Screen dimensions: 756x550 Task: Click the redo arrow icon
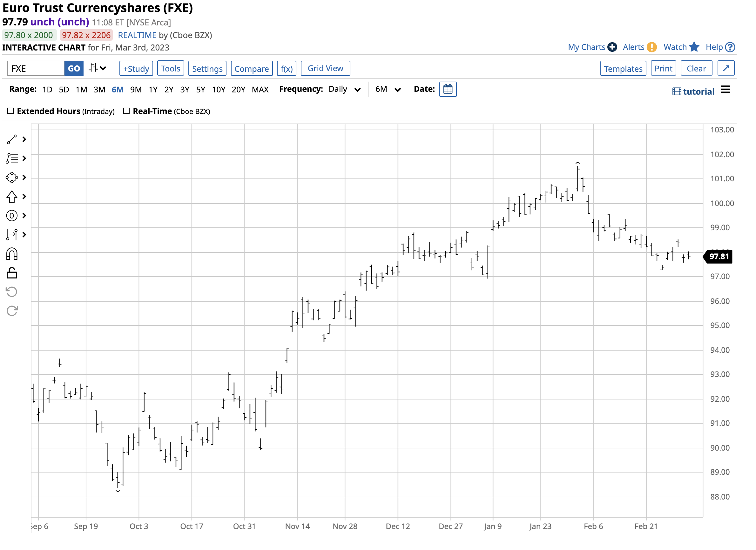(x=12, y=311)
